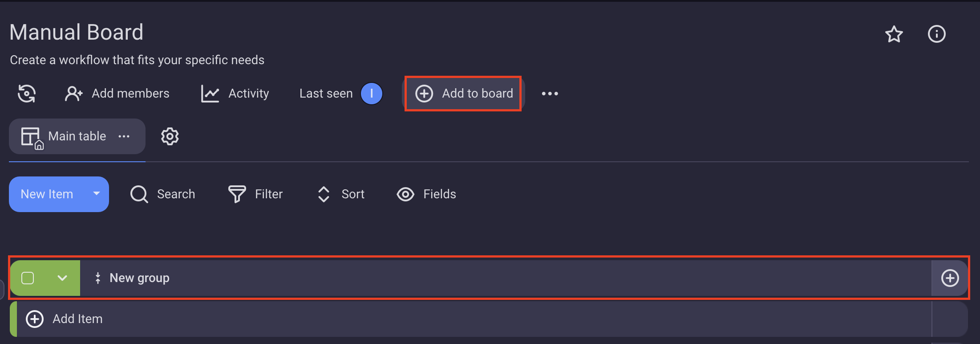Click plus icon at group row end
Image resolution: width=980 pixels, height=344 pixels.
point(950,278)
